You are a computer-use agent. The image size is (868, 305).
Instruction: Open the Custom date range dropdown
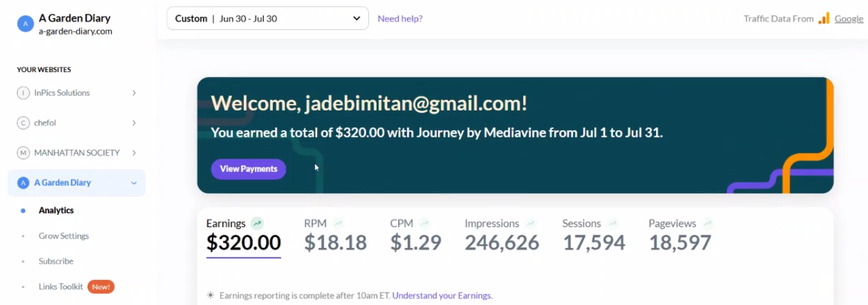pos(268,18)
